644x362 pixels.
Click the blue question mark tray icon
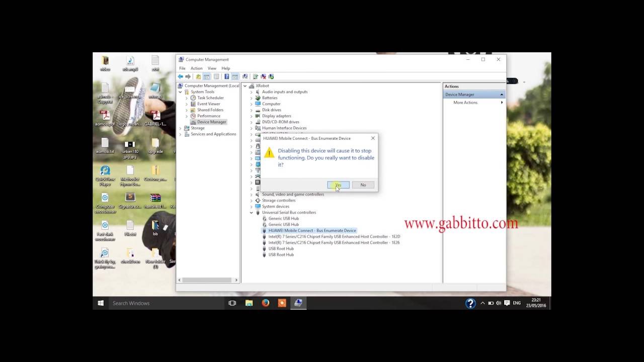tap(470, 303)
